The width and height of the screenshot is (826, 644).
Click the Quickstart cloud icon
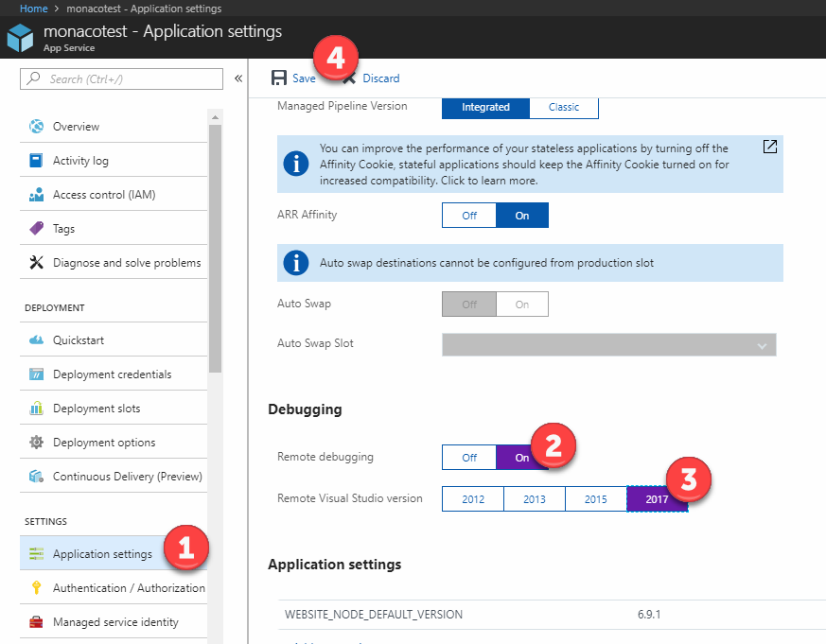click(36, 339)
